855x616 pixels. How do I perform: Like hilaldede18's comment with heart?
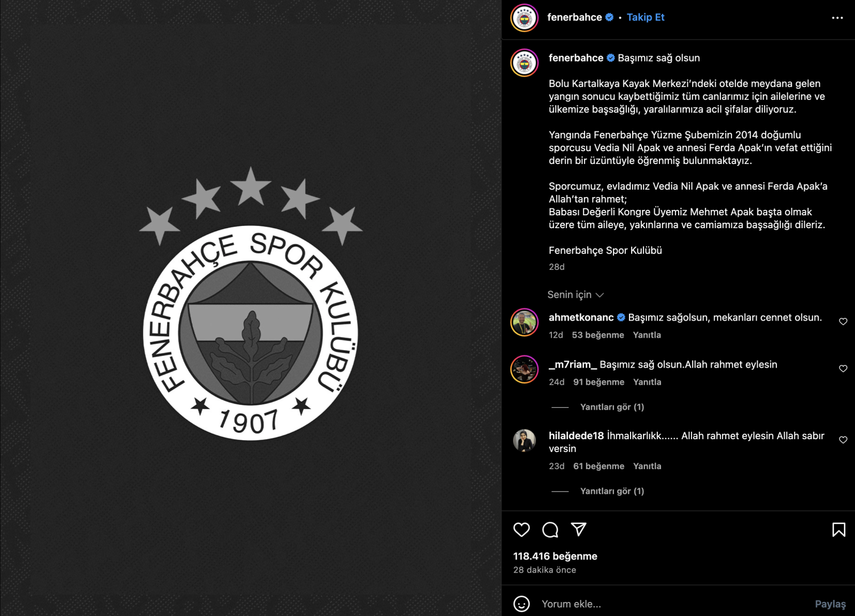tap(843, 440)
